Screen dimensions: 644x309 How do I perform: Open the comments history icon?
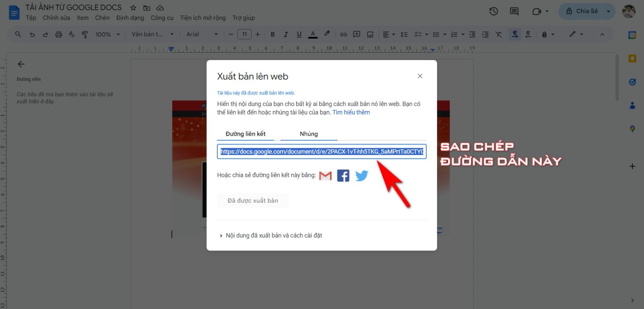point(514,11)
